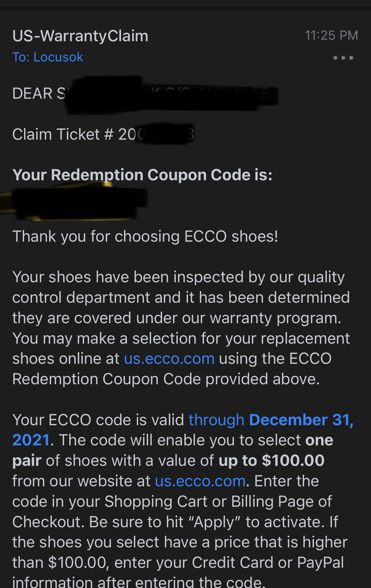The height and width of the screenshot is (588, 371).
Task: Tap the "warranty program." text
Action: 275,318
